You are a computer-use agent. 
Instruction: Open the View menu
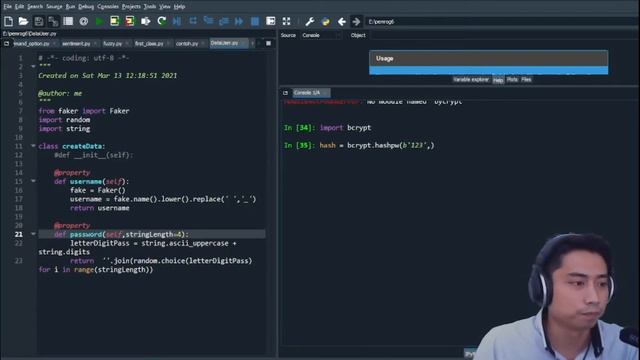[x=165, y=7]
